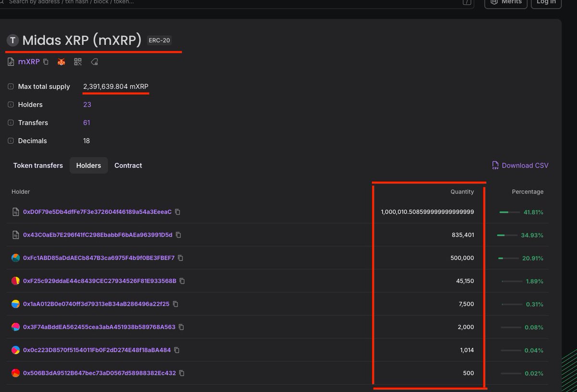Click the 1.89% percentage value

(x=534, y=281)
